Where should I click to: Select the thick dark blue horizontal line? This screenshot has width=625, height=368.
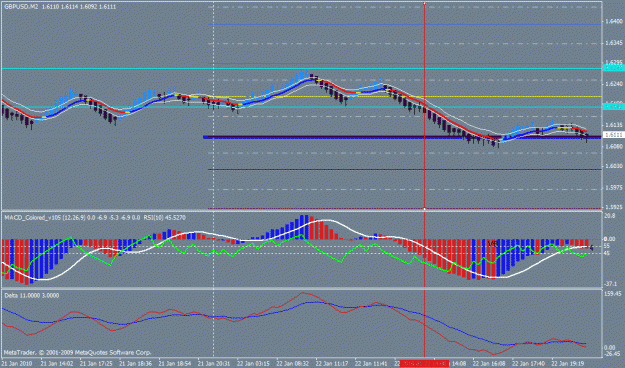click(x=402, y=137)
